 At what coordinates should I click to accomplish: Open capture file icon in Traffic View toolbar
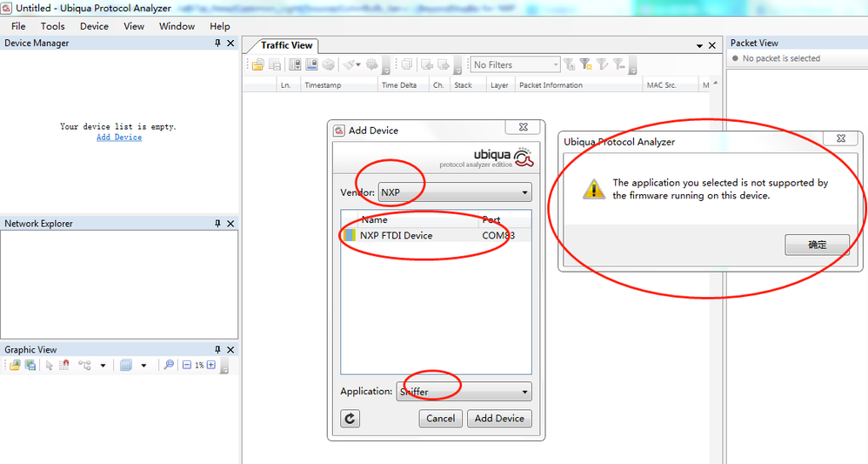pyautogui.click(x=258, y=65)
